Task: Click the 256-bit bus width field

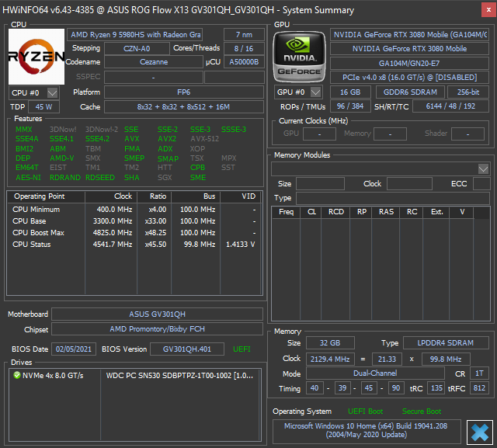Action: pyautogui.click(x=468, y=92)
